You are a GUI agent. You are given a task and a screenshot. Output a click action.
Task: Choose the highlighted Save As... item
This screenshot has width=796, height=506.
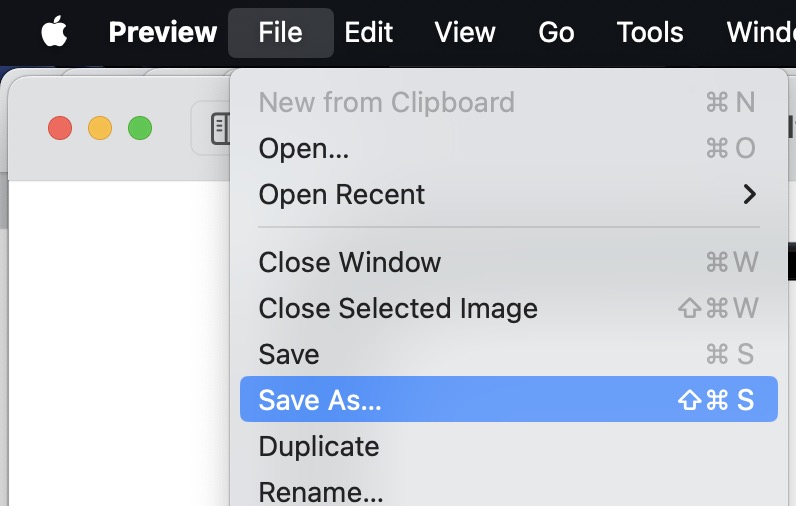tap(320, 400)
